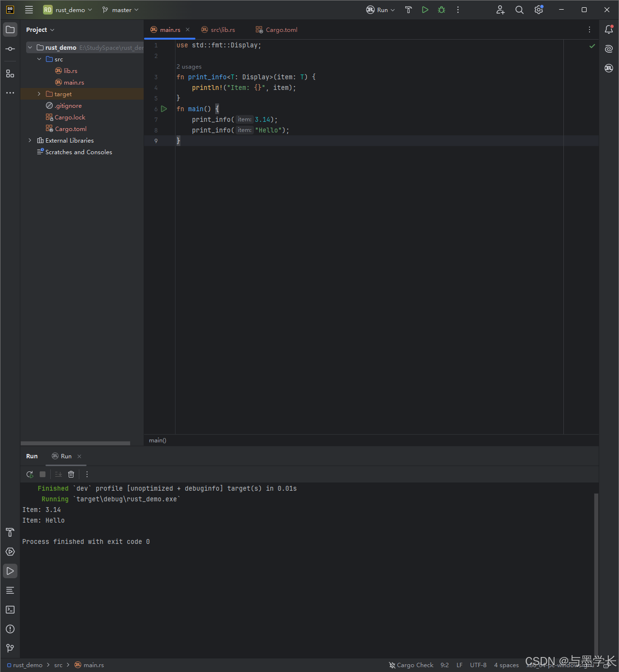Select .gitignore file
The image size is (619, 672).
click(64, 105)
